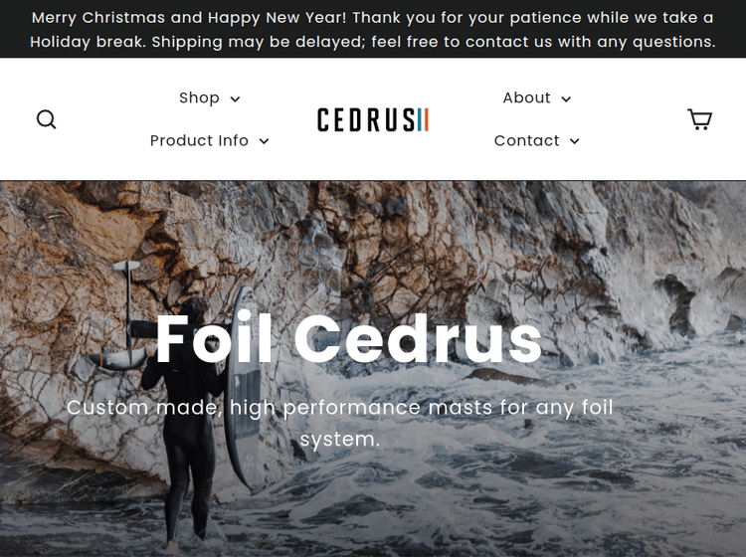Open the Contact menu
Viewport: 746px width, 560px height.
537,141
